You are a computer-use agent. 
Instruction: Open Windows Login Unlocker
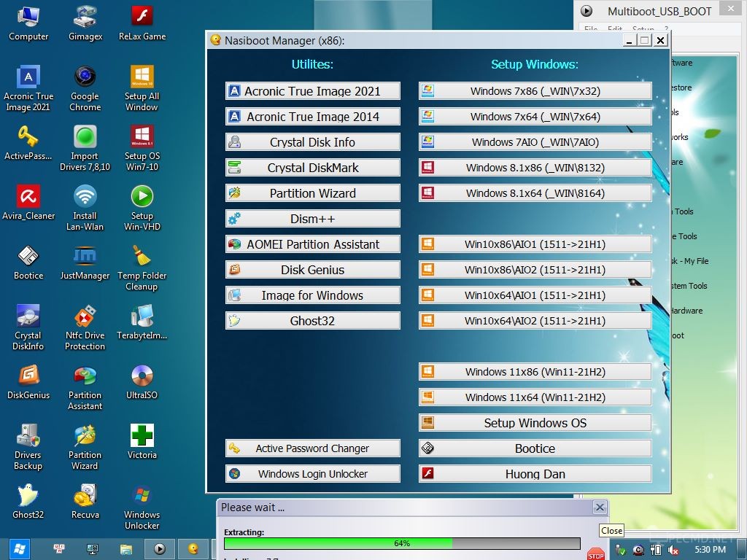312,474
